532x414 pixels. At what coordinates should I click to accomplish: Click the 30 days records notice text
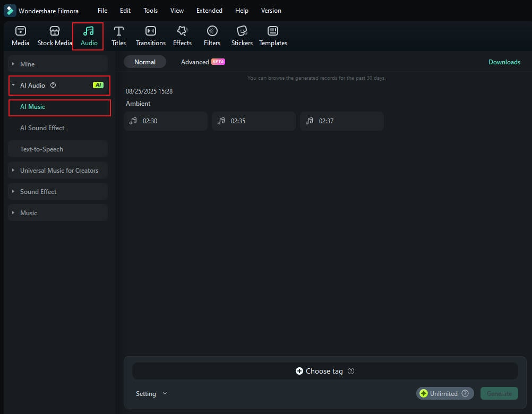[x=316, y=78]
